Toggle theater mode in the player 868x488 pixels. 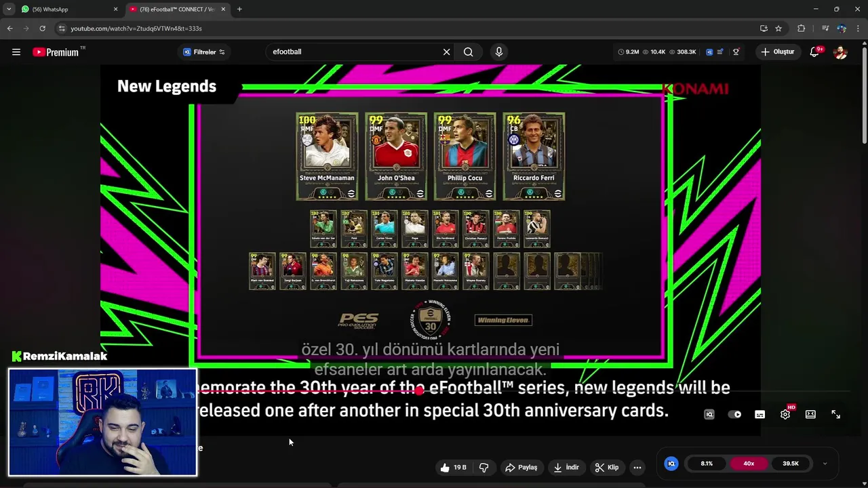(810, 414)
